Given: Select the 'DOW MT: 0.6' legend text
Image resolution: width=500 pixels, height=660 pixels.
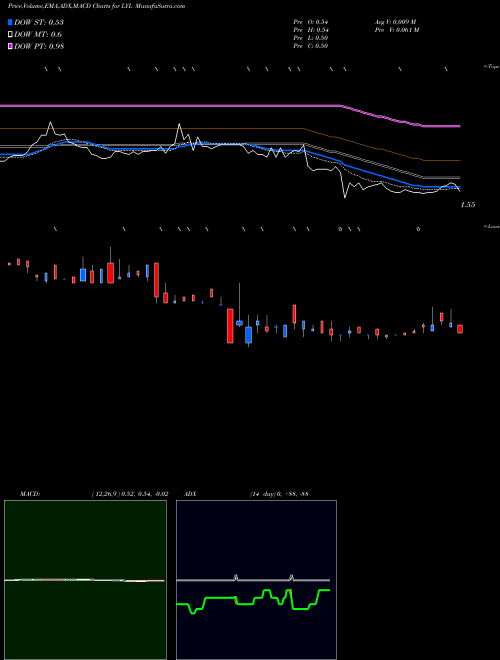Looking at the screenshot, I should pos(38,35).
